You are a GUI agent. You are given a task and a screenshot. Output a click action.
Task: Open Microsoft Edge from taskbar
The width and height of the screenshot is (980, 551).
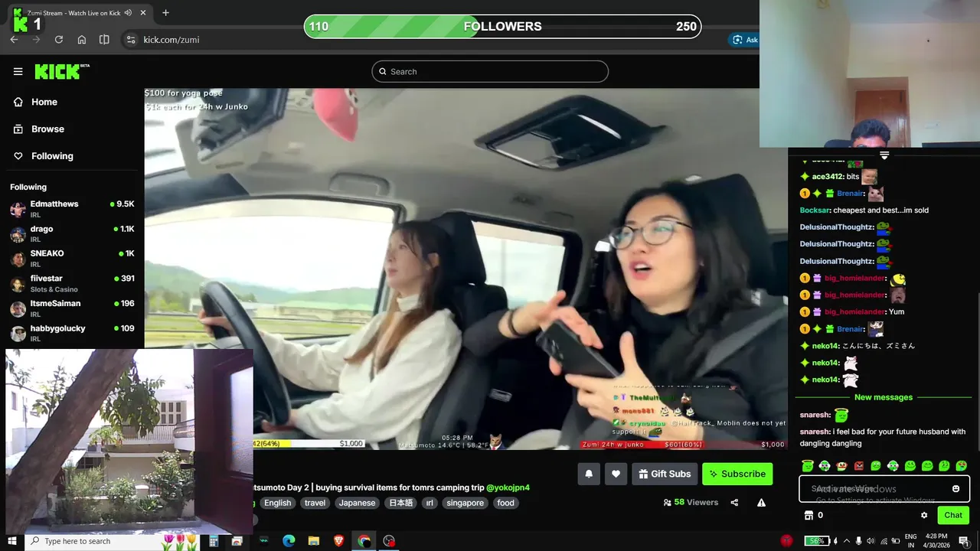[x=289, y=541]
